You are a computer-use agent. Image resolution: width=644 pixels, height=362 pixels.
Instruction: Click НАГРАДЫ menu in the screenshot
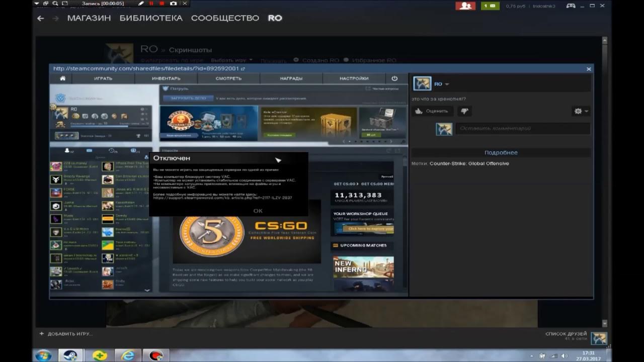tap(291, 78)
